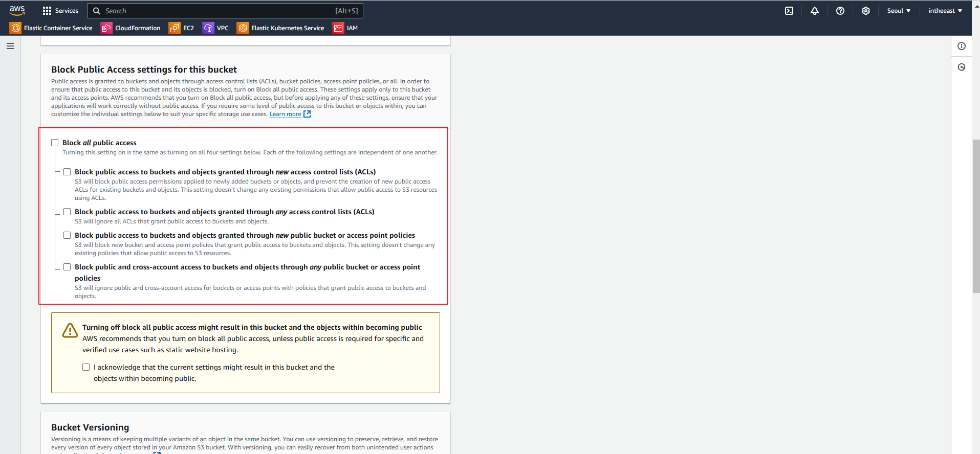The image size is (980, 454).
Task: Open the info panel icon
Action: pyautogui.click(x=962, y=46)
